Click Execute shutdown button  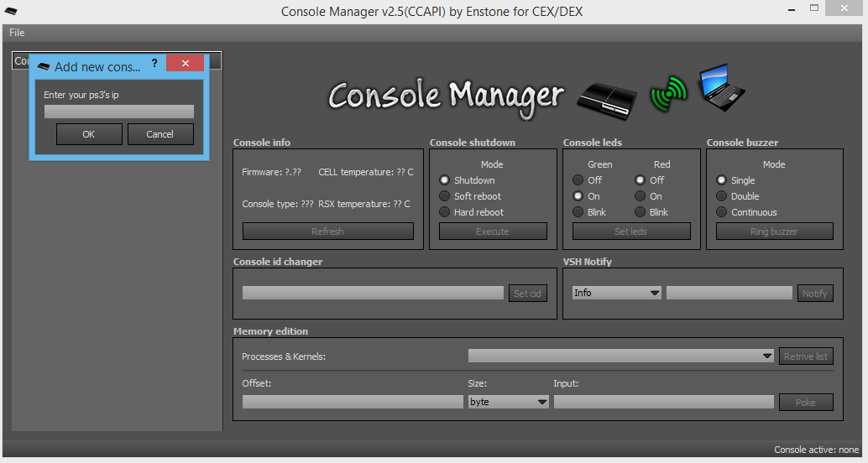tap(493, 231)
